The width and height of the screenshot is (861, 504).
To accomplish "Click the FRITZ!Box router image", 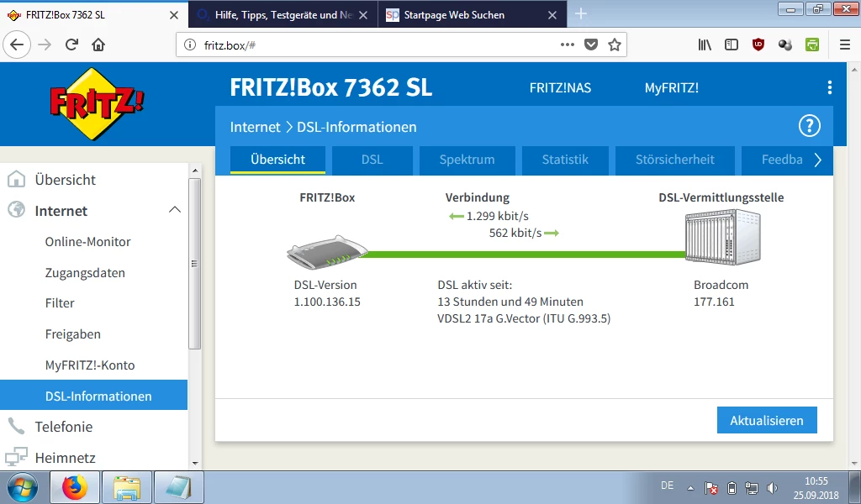I will pos(327,253).
